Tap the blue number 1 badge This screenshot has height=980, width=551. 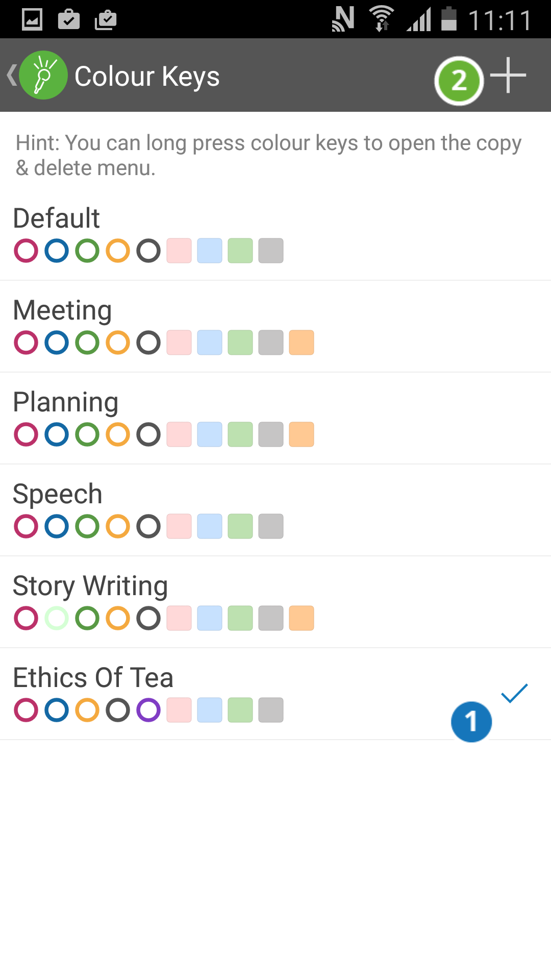click(x=471, y=722)
